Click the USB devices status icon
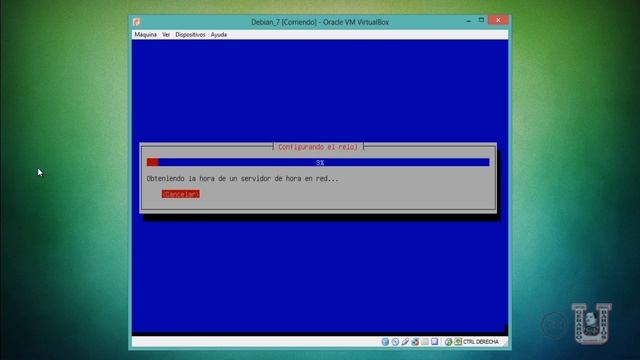This screenshot has width=640, height=360. [405, 342]
